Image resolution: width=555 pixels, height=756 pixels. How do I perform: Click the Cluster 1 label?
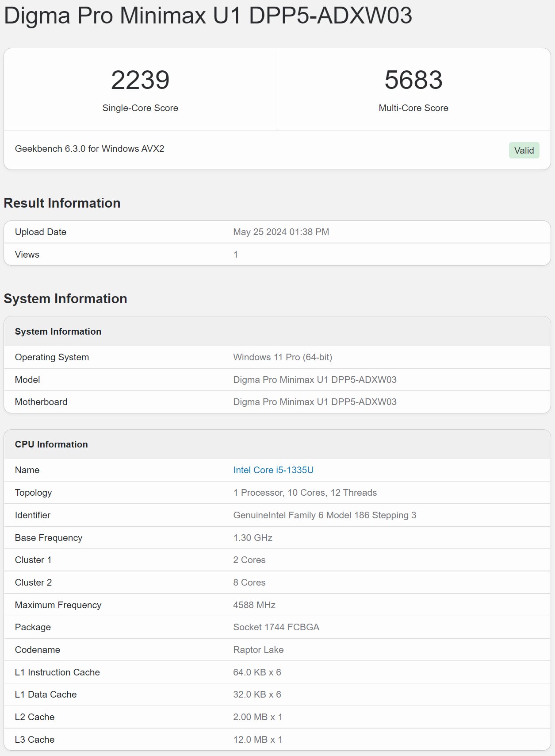tap(33, 560)
